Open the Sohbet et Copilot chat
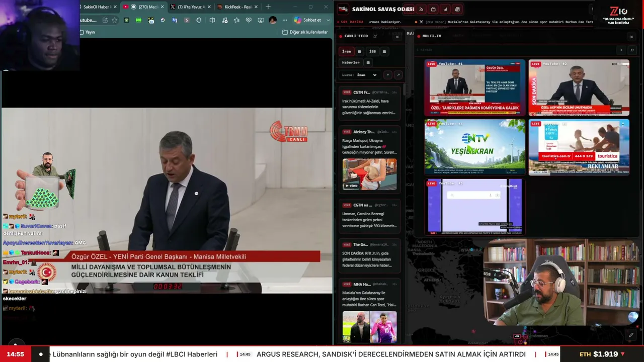The image size is (644, 362). pos(307,20)
